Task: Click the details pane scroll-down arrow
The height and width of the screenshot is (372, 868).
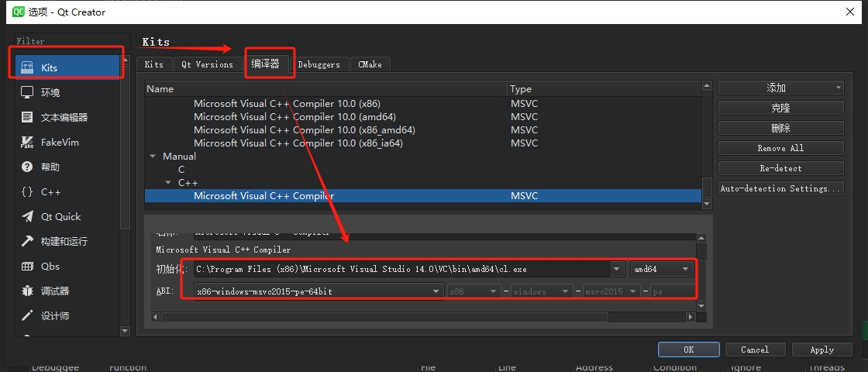Action: tap(701, 306)
